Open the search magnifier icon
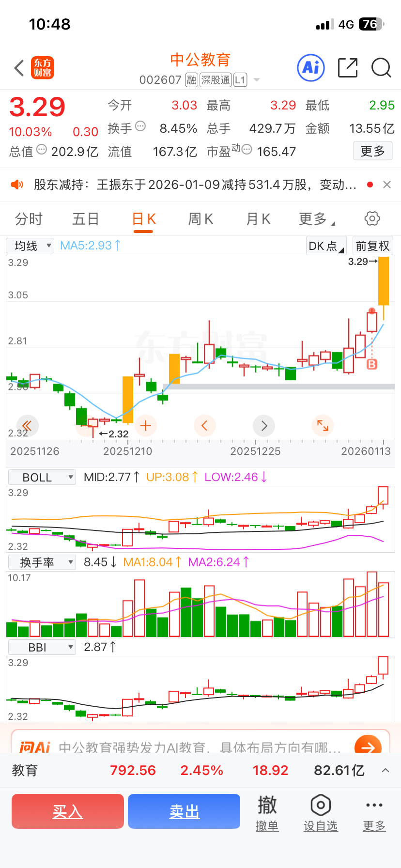The width and height of the screenshot is (401, 868). point(381,67)
